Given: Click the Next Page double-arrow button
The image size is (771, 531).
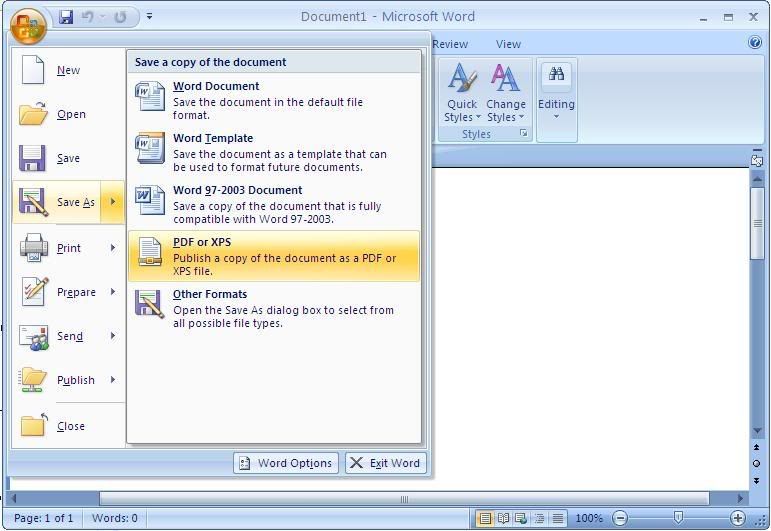Looking at the screenshot, I should coord(756,480).
